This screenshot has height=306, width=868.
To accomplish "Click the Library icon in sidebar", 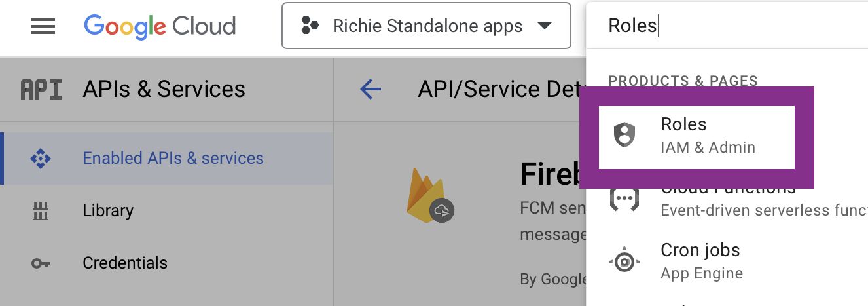I will (41, 211).
